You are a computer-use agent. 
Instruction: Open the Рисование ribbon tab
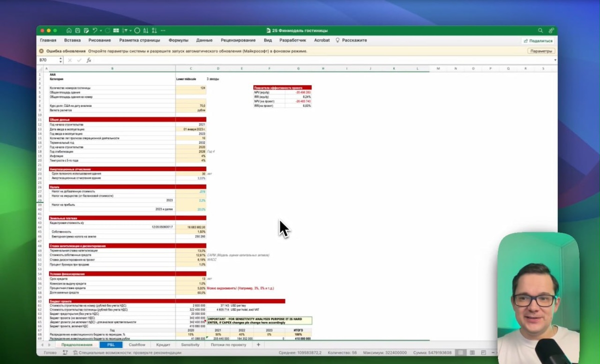coord(99,40)
